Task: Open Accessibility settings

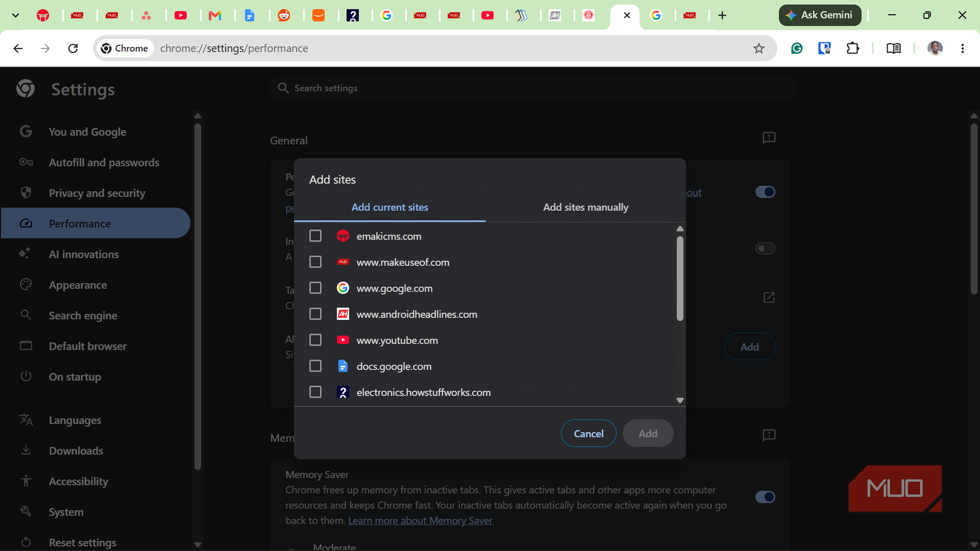Action: [x=95, y=482]
